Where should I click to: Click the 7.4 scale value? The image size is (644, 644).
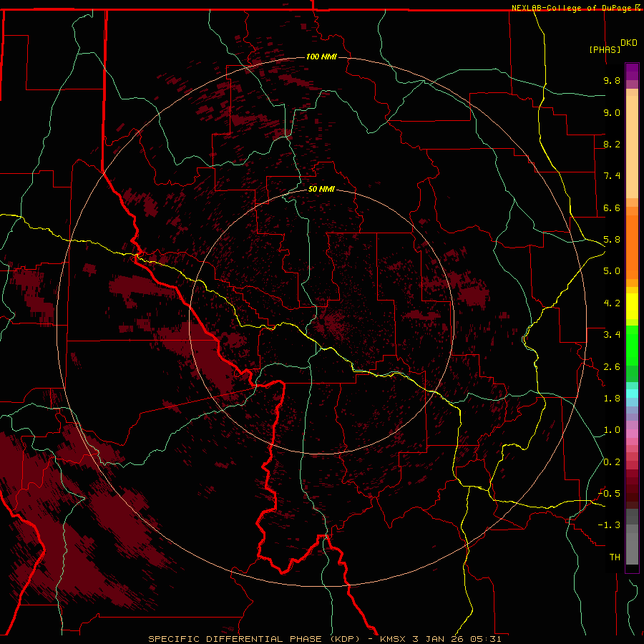coord(612,176)
